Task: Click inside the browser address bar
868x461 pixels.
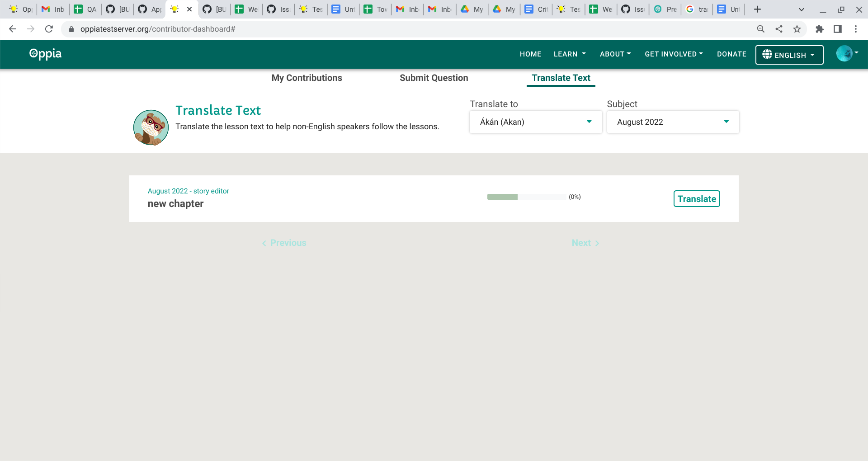Action: click(226, 28)
